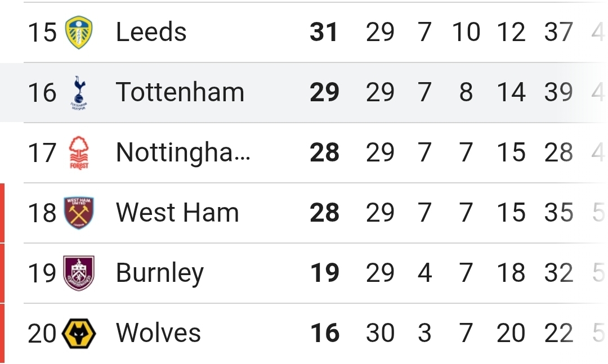This screenshot has width=608, height=364.
Task: Select Tottenham's bold points value 29
Action: click(x=324, y=92)
